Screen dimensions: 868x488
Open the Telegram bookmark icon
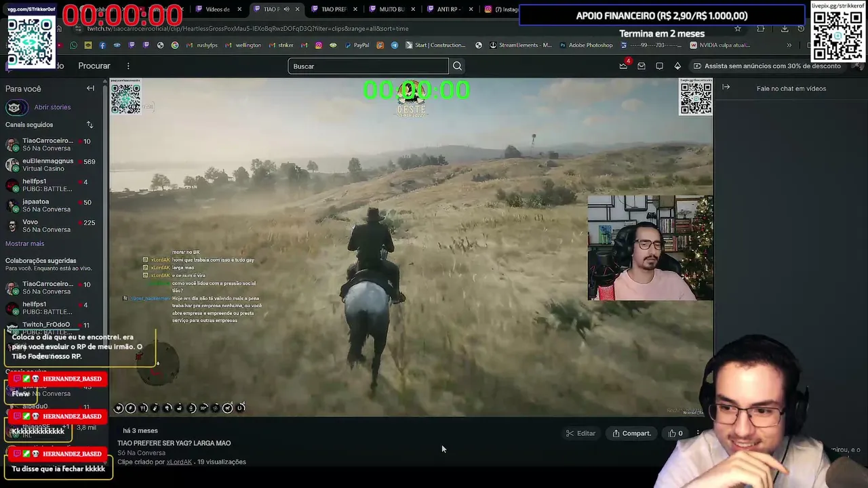tap(395, 45)
